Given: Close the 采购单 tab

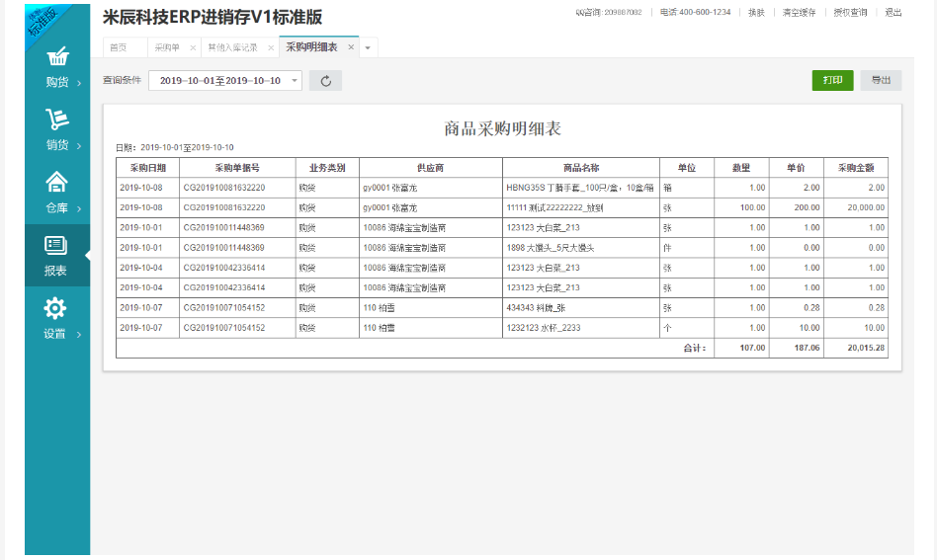Looking at the screenshot, I should point(193,47).
